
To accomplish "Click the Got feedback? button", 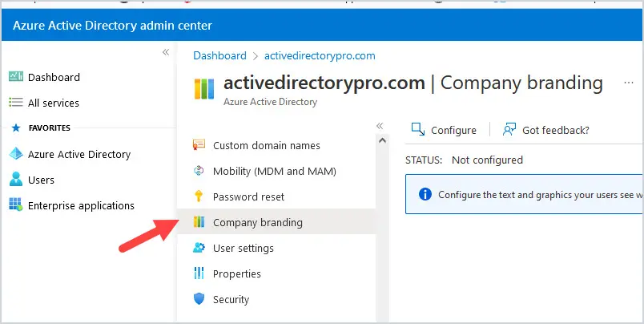I will (x=546, y=130).
